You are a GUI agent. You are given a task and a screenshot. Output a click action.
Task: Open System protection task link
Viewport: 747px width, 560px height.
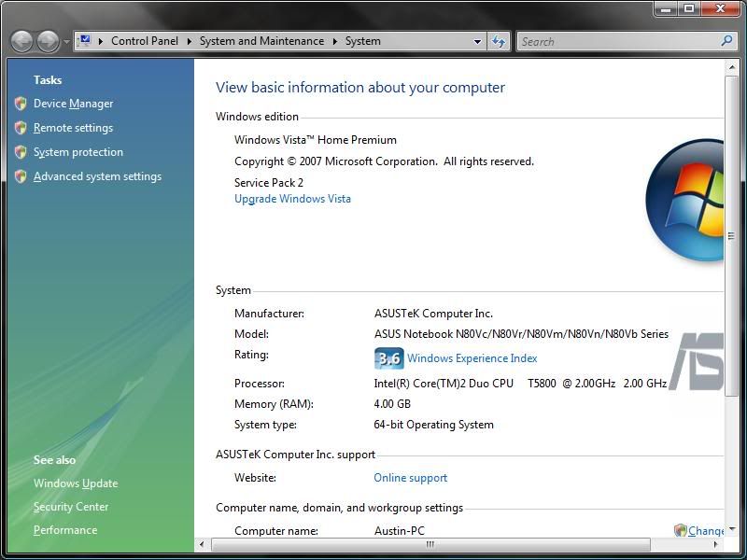[x=78, y=152]
